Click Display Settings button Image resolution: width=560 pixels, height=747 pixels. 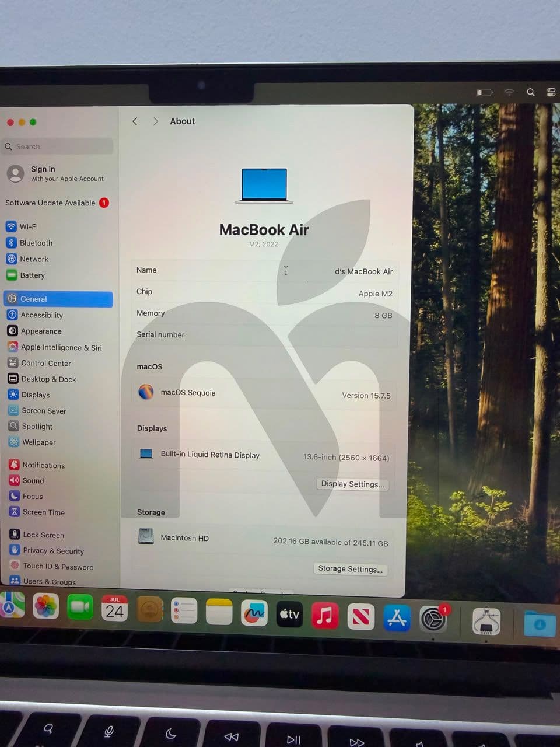click(352, 484)
